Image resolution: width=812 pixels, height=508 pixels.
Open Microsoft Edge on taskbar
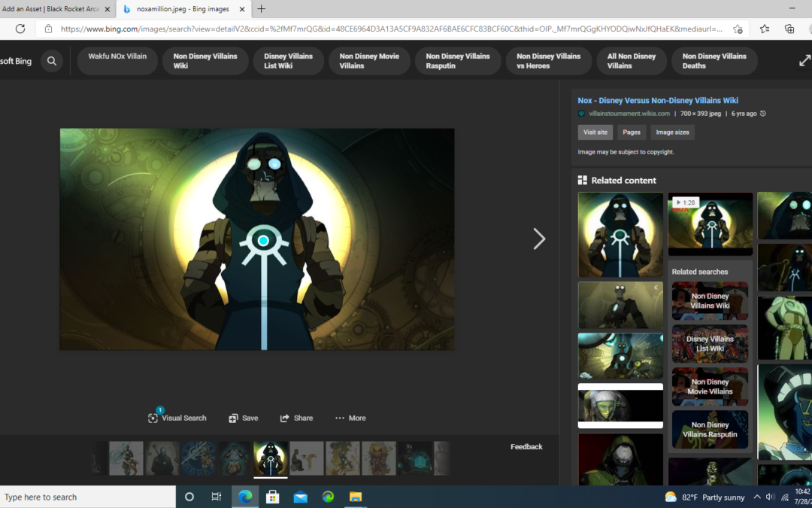point(245,497)
